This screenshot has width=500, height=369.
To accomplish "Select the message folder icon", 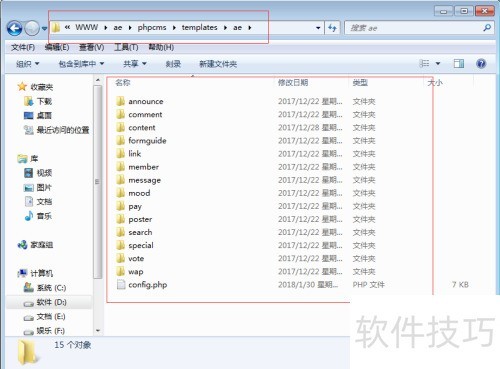I will pos(121,180).
